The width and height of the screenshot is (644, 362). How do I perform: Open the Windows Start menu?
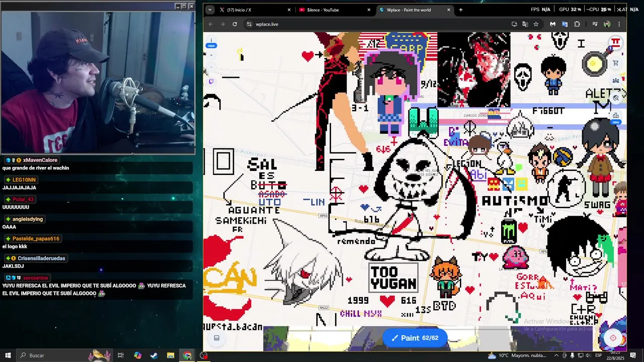pyautogui.click(x=8, y=355)
